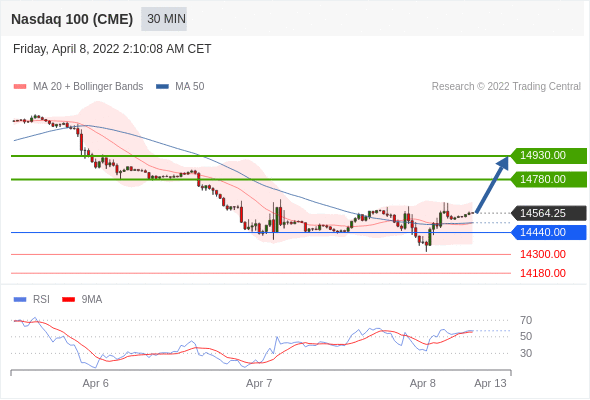Click the RSI 70 level label
This screenshot has height=400, width=590.
pos(526,321)
